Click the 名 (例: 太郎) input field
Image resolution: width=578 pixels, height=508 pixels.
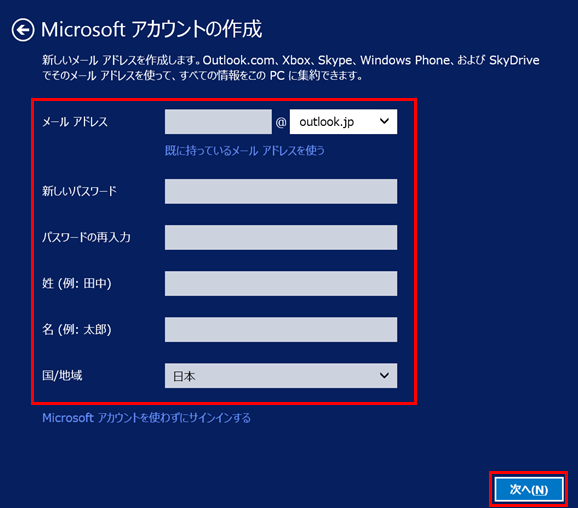coord(281,330)
